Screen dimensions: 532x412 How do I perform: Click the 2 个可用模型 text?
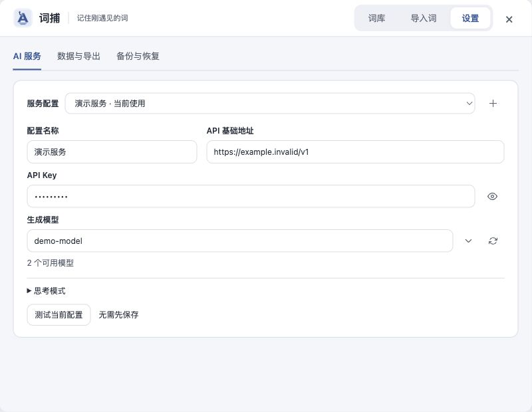(x=51, y=262)
